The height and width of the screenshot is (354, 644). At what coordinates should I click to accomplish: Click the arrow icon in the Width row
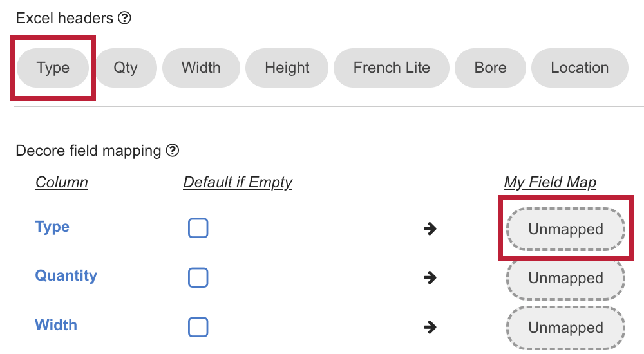pyautogui.click(x=430, y=328)
